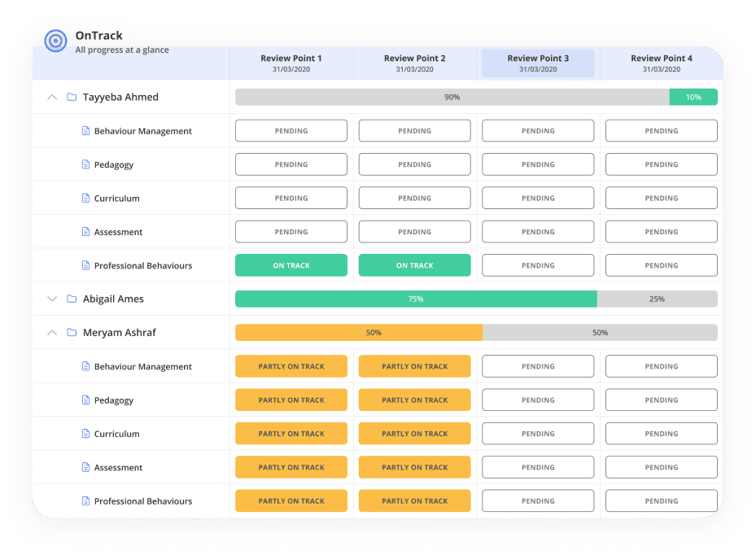Viewport: 756px width, 555px height.
Task: Select the Review Point 1 column header
Action: coord(291,63)
